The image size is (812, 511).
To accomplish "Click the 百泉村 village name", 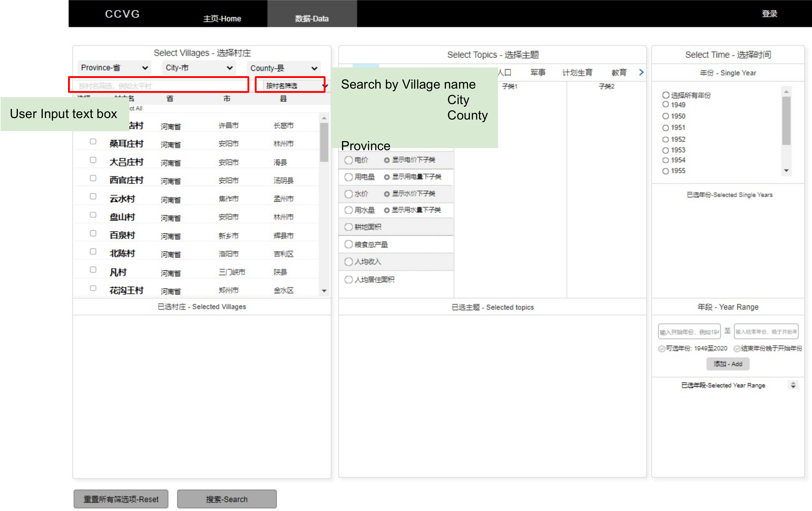I will (122, 235).
